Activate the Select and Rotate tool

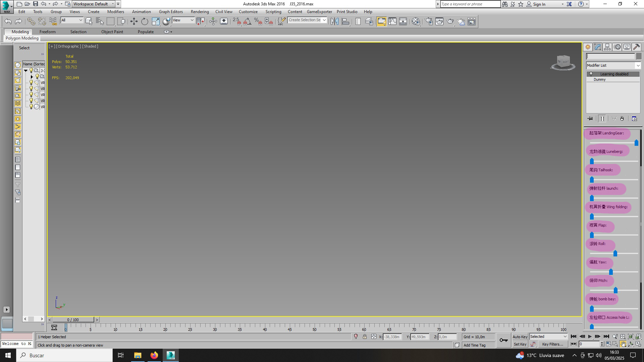pyautogui.click(x=145, y=21)
